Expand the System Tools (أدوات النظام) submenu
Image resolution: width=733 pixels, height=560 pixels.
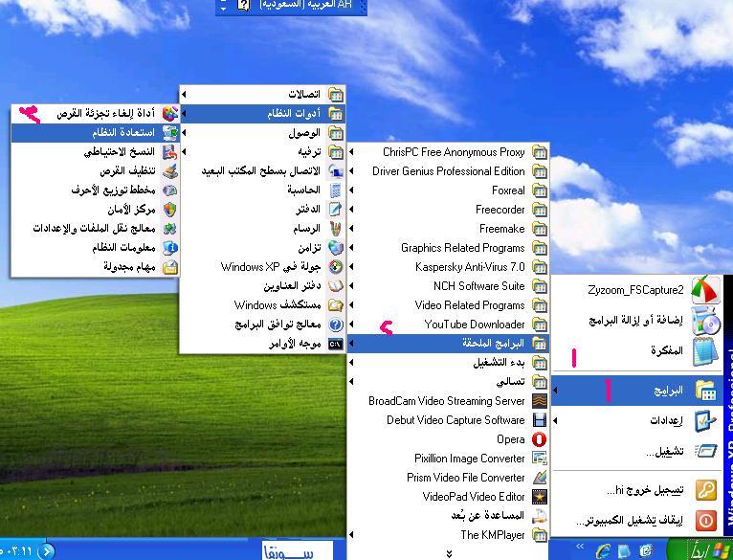[x=263, y=113]
